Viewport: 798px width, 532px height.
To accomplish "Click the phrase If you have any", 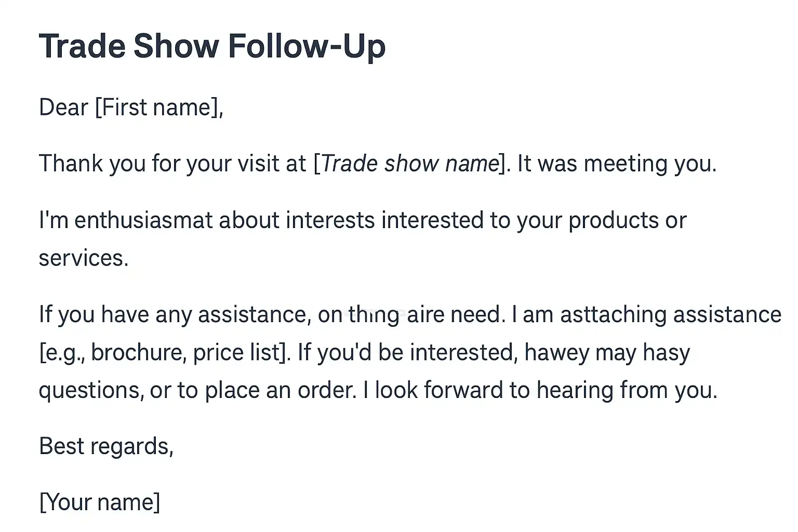I will point(115,315).
